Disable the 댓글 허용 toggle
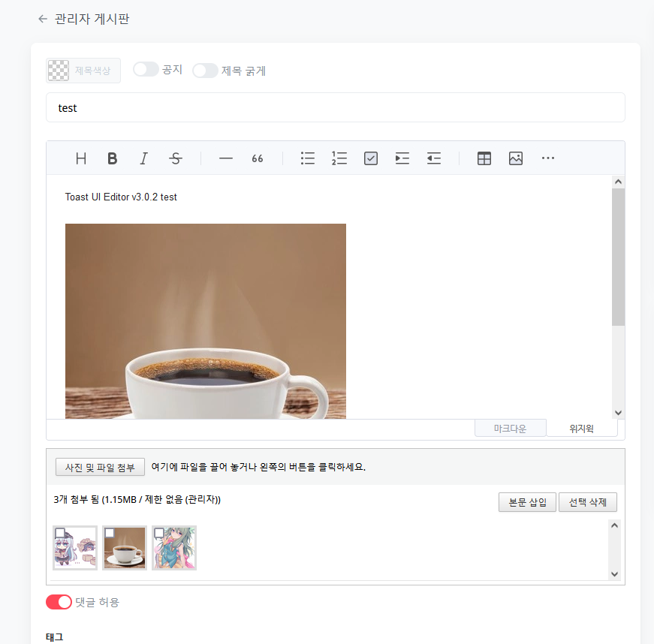 (59, 602)
